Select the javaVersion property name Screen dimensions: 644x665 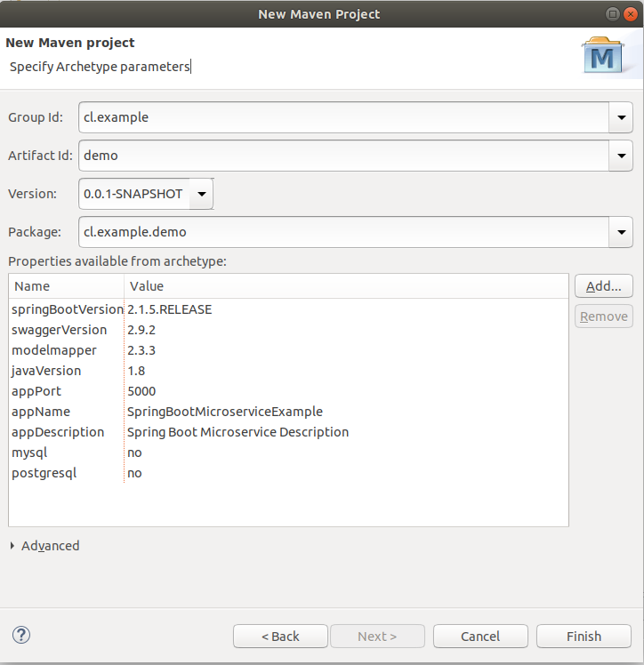(46, 371)
